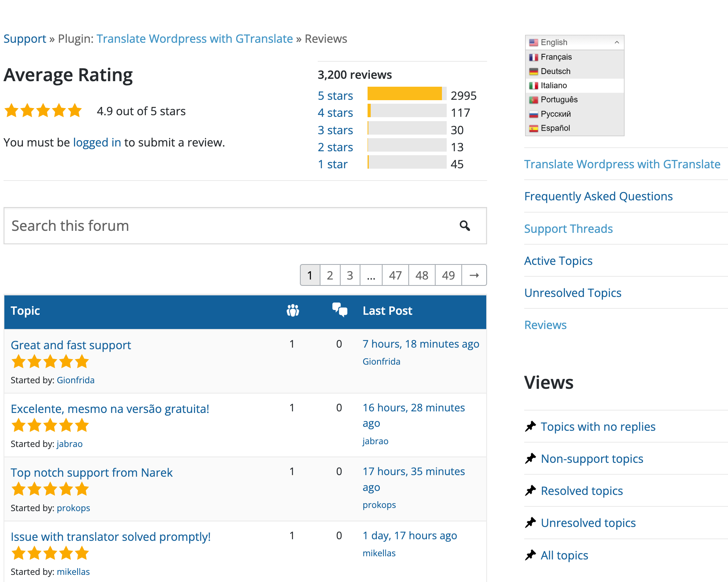
Task: Filter reviews by 3 stars
Action: (335, 130)
